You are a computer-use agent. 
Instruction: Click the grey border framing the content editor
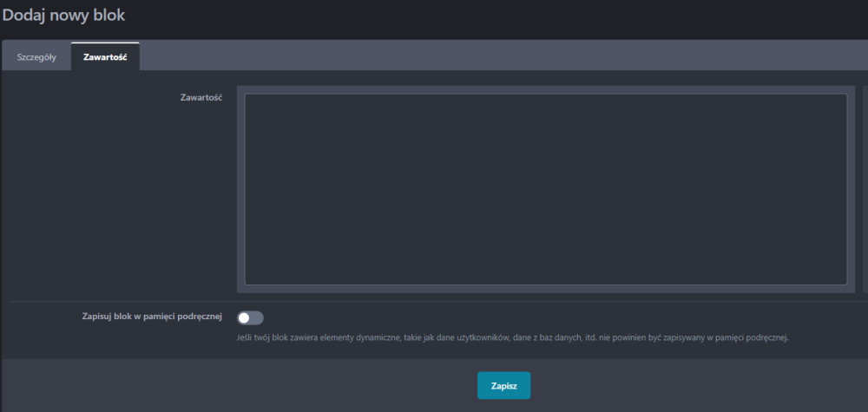point(240,189)
